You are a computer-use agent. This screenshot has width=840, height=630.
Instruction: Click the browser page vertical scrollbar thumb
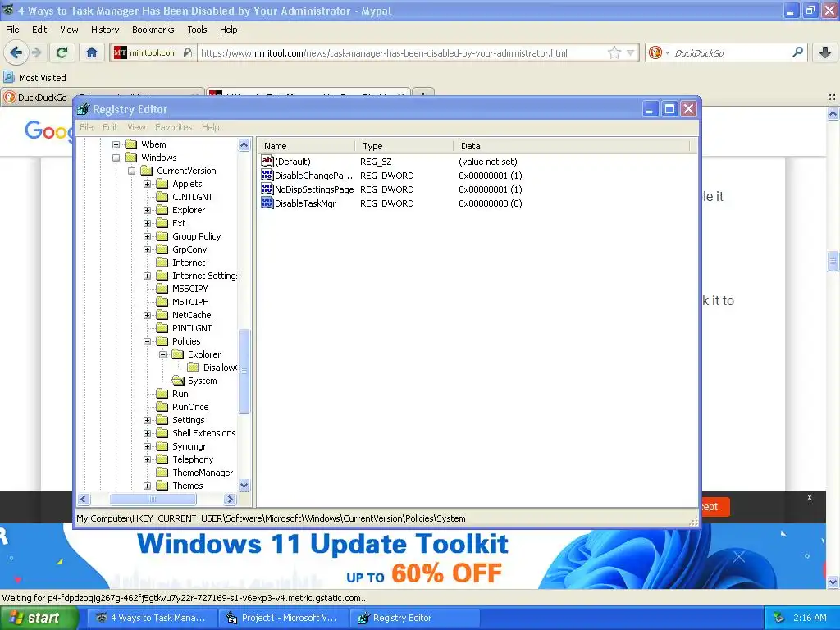point(833,262)
